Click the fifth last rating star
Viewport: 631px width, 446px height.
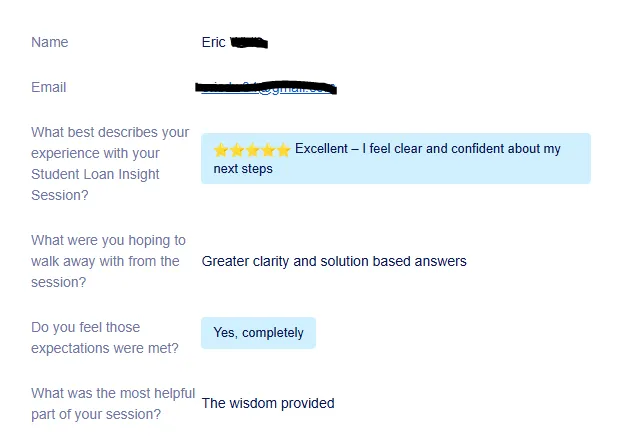click(283, 150)
